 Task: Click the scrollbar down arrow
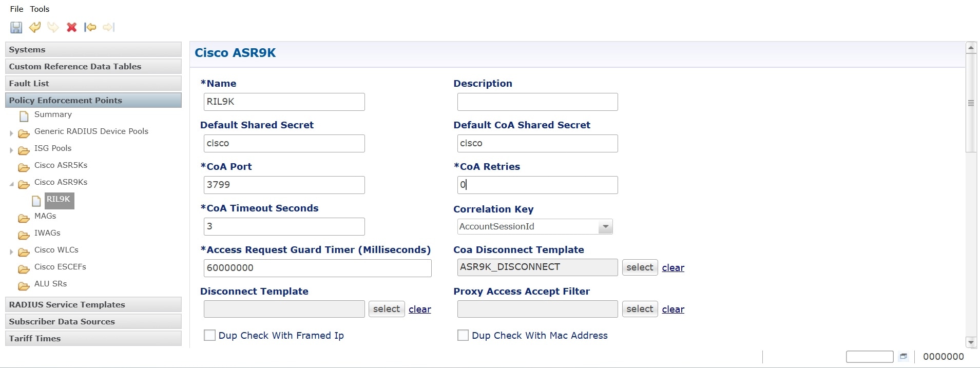pos(971,342)
